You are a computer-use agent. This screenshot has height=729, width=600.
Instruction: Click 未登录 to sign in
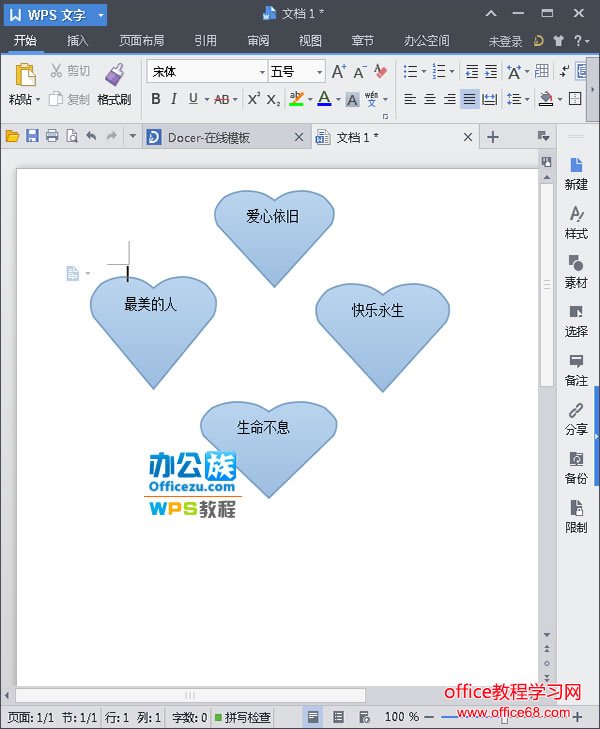(505, 41)
